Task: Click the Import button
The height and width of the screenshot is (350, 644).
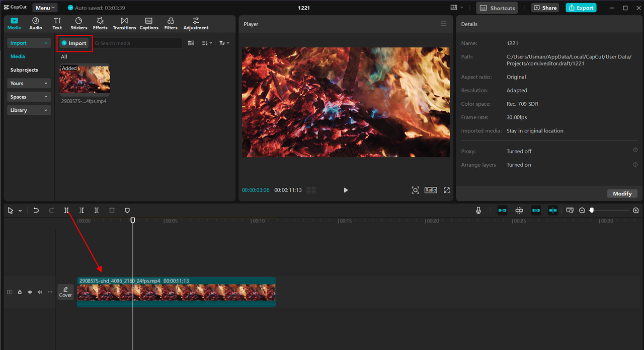Action: click(74, 43)
